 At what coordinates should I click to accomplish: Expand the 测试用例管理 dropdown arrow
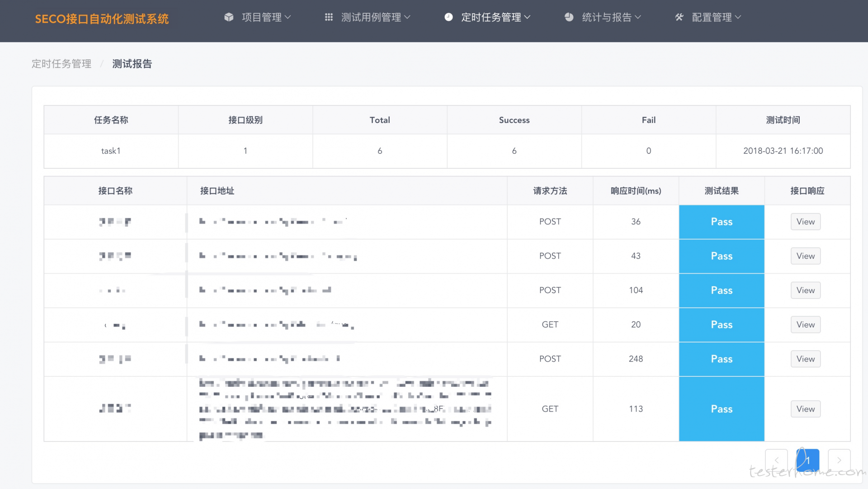coord(407,17)
